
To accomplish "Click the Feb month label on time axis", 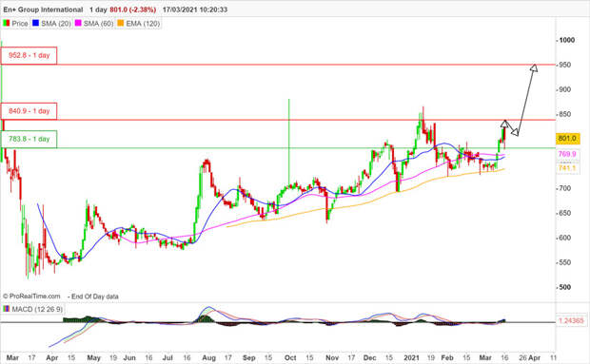I will point(447,358).
